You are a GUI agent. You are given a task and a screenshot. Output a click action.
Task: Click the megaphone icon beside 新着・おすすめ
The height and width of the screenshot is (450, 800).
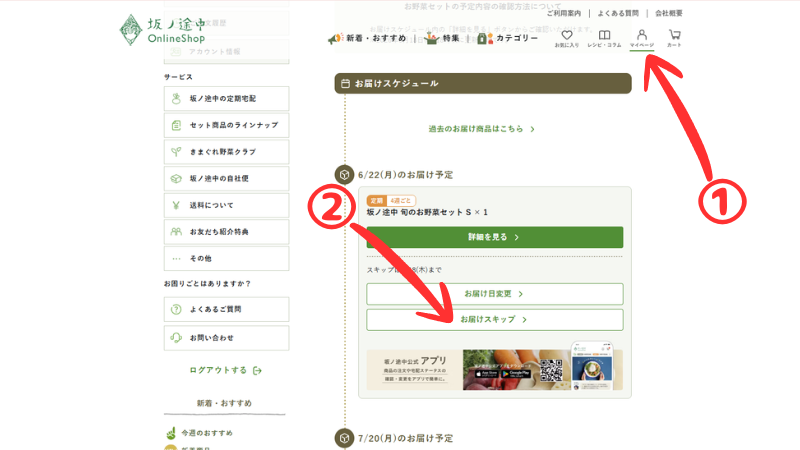[336, 38]
